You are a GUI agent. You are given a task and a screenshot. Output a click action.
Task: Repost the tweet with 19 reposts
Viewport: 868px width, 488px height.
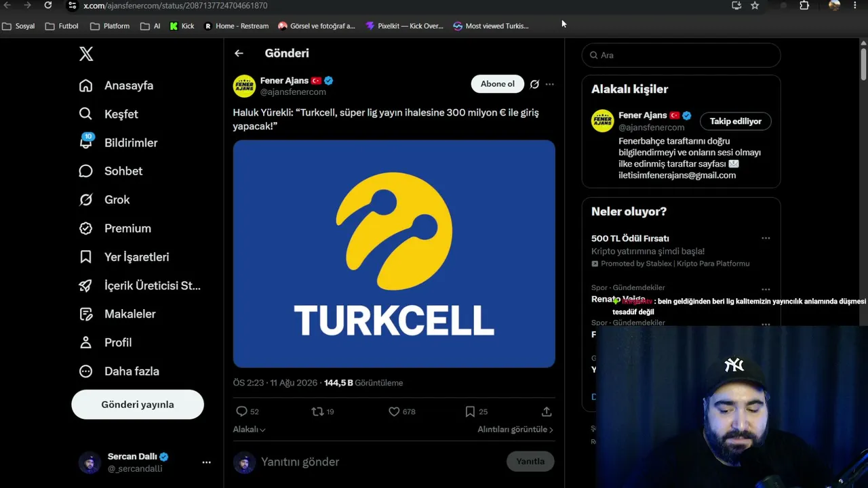coord(317,411)
